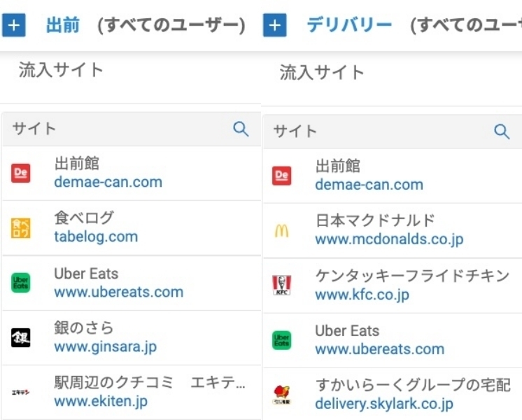Select the 出前 keyword heading
Screen dimensions: 522x420
[63, 26]
